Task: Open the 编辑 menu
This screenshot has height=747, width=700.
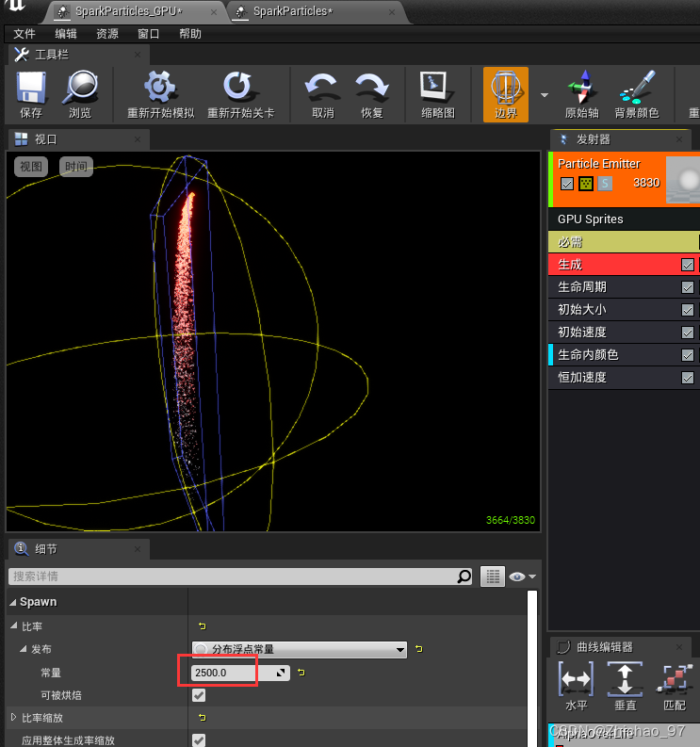Action: 66,34
